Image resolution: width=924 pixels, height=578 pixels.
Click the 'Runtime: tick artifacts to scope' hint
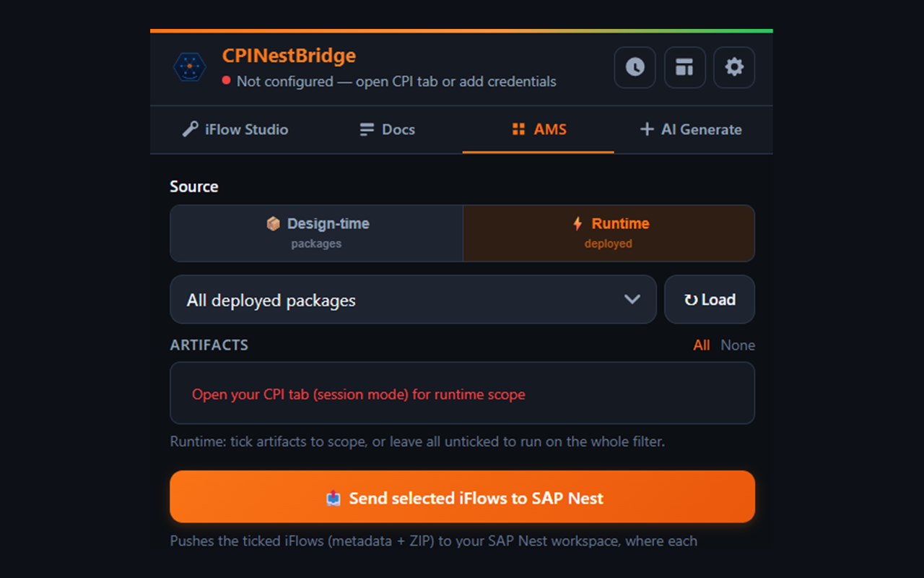tap(417, 441)
